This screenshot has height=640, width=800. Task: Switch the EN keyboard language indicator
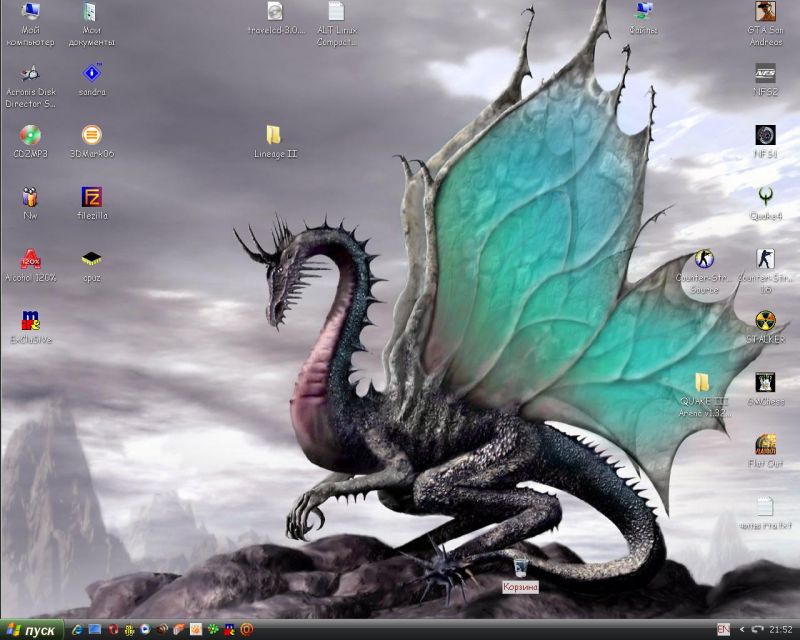(723, 630)
